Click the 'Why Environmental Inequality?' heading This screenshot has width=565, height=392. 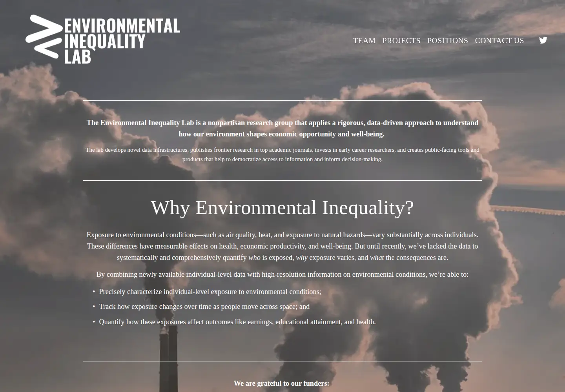point(282,208)
